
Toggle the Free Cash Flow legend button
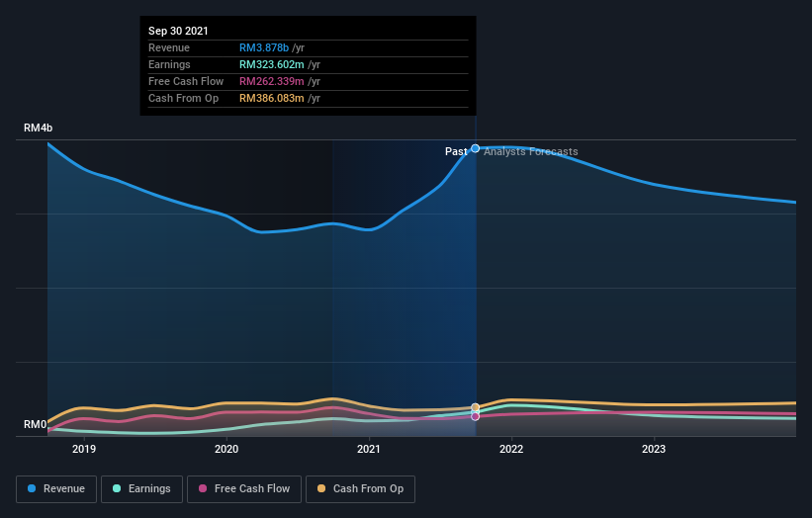tap(244, 489)
